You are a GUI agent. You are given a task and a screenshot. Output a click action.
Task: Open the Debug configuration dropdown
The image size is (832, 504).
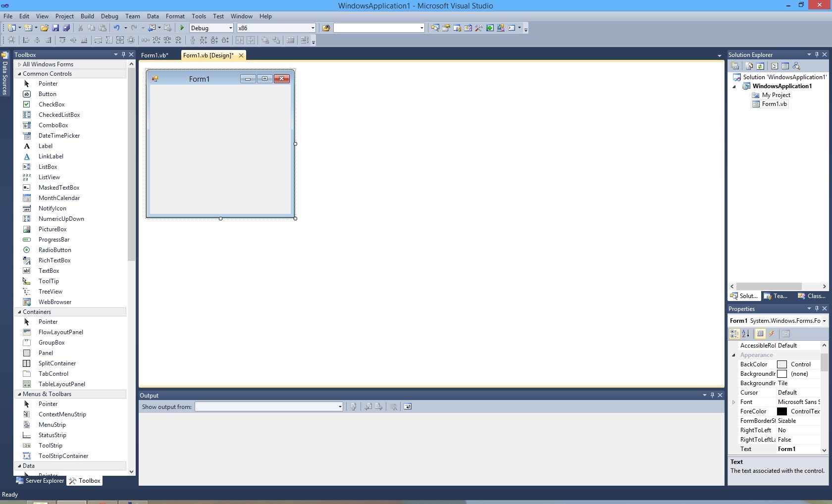click(x=230, y=28)
